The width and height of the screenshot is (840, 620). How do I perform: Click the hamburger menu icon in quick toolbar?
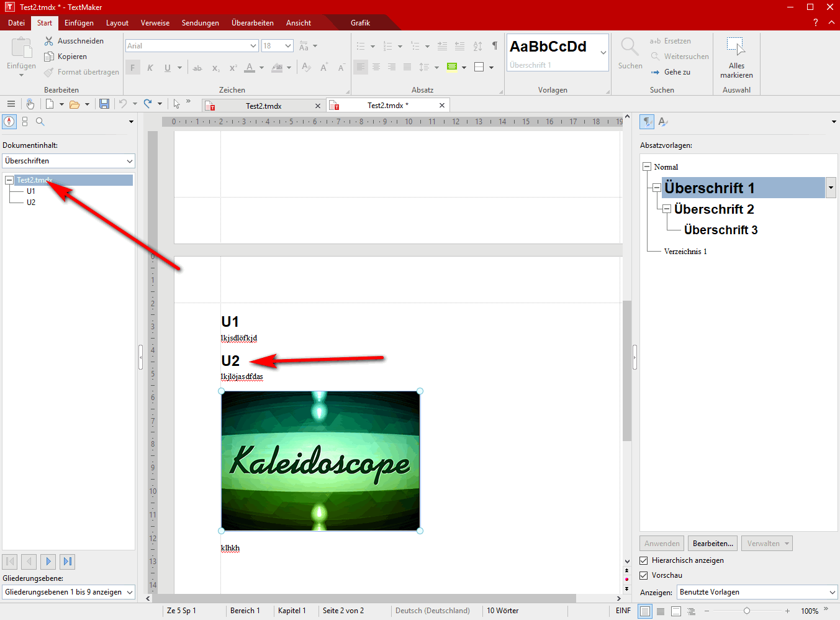coord(11,104)
